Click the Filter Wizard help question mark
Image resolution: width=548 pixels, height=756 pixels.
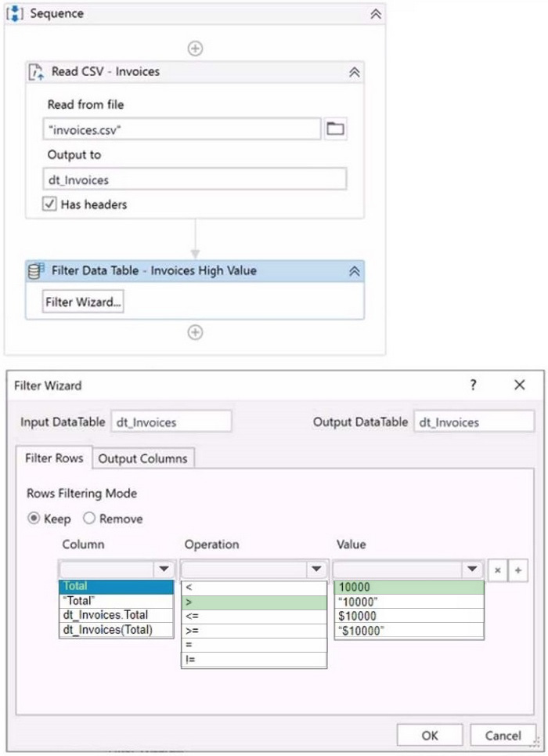[x=473, y=385]
